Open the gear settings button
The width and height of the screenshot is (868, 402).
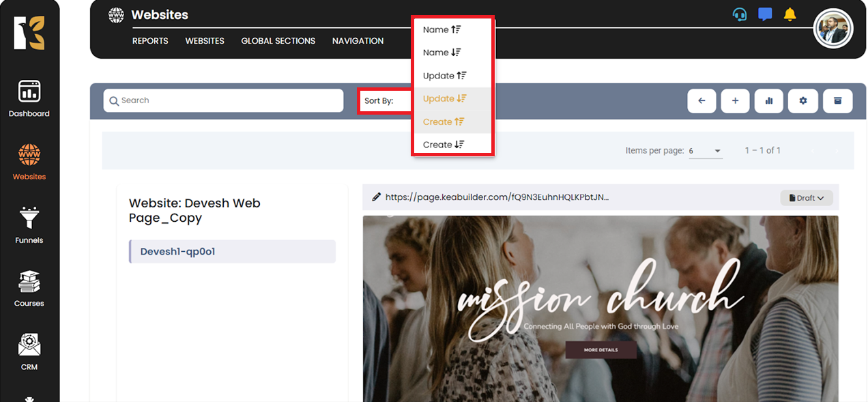click(x=803, y=101)
